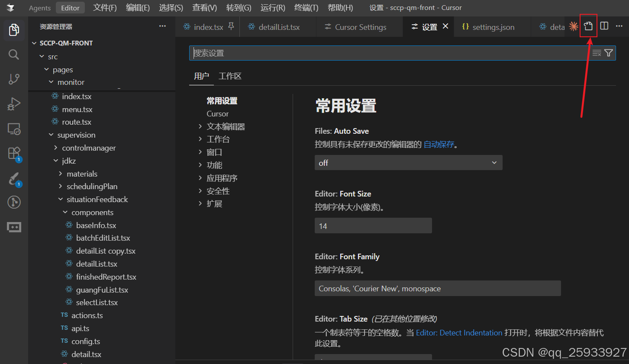Screen dimensions: 629x364
Task: Open the Explorer view in activity bar
Action: point(14,30)
